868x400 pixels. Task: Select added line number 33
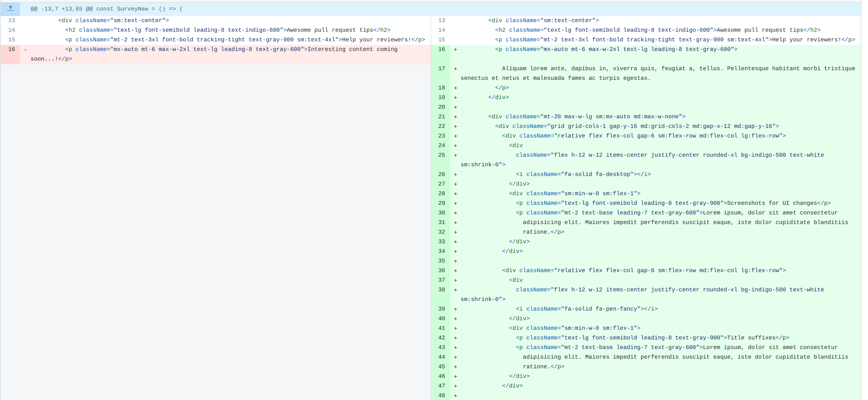click(x=441, y=242)
